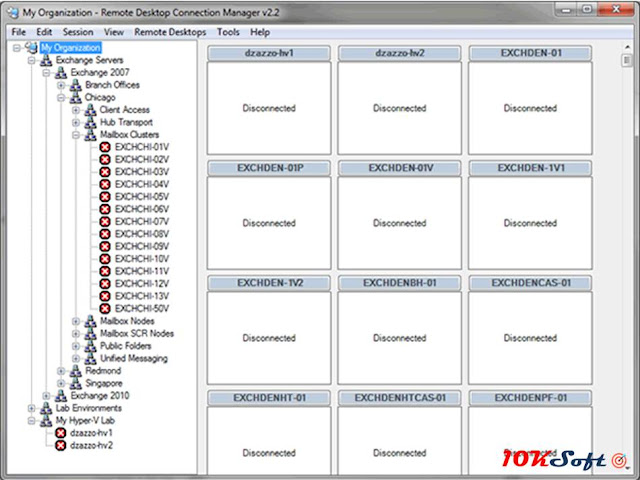The width and height of the screenshot is (640, 480).
Task: Collapse the Mailbox Clusters group
Action: click(x=76, y=135)
